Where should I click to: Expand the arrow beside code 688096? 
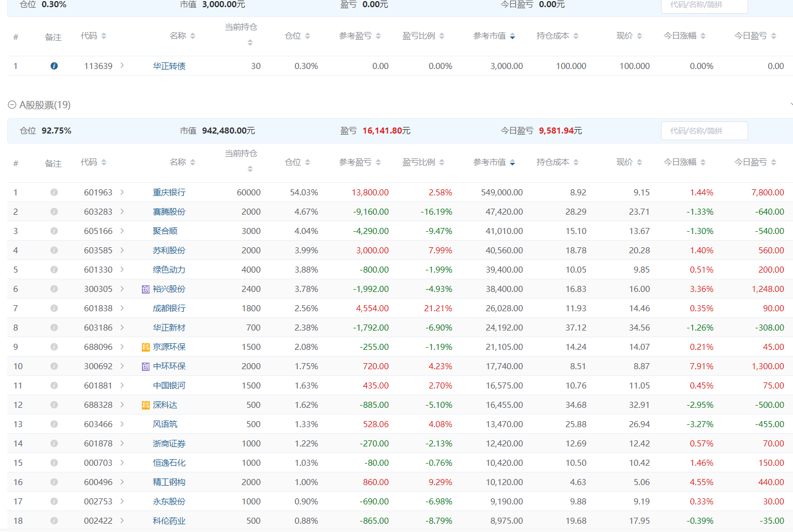(122, 346)
